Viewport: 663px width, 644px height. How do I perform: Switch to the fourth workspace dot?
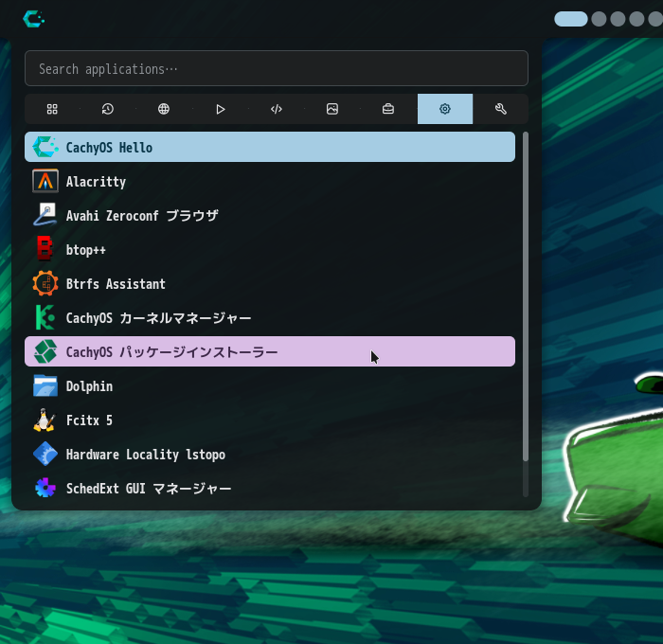(x=636, y=19)
